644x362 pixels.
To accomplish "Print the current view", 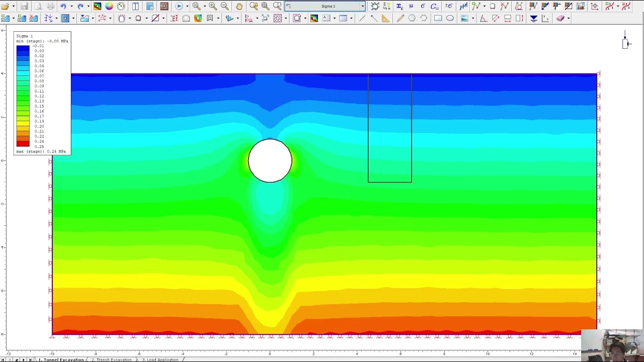I will click(x=50, y=6).
